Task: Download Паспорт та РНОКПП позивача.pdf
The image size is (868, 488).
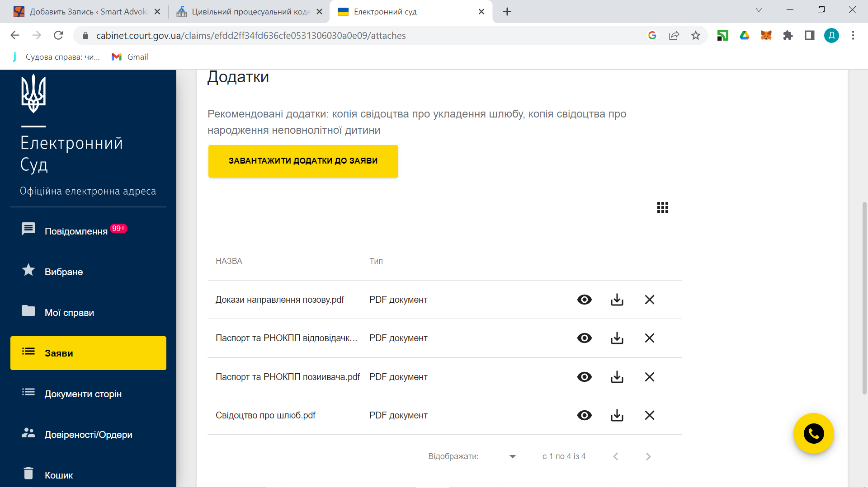Action: [x=617, y=377]
